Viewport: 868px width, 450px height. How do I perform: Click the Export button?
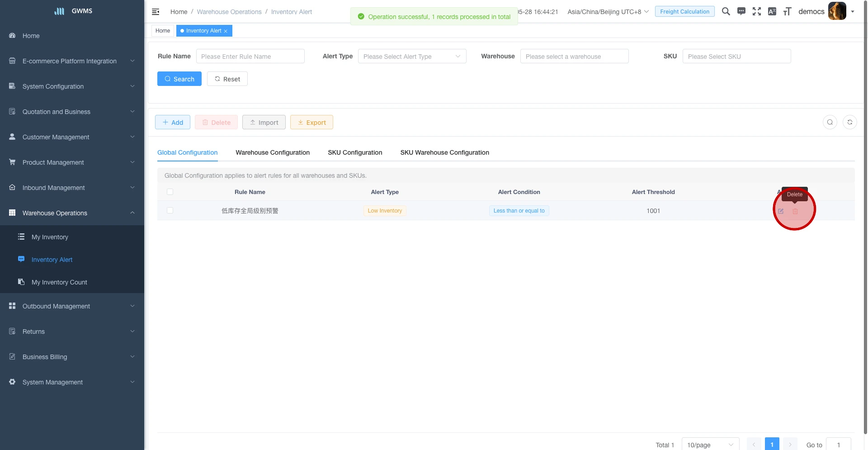(311, 122)
